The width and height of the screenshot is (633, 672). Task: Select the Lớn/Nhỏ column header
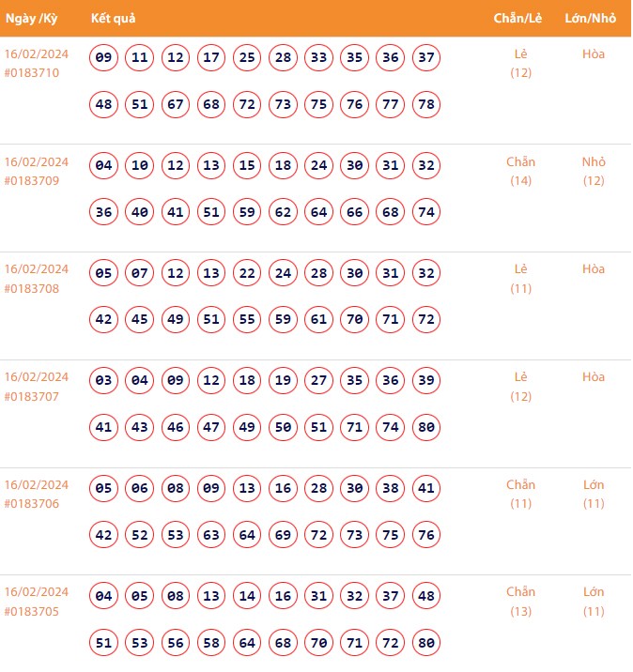pyautogui.click(x=593, y=19)
